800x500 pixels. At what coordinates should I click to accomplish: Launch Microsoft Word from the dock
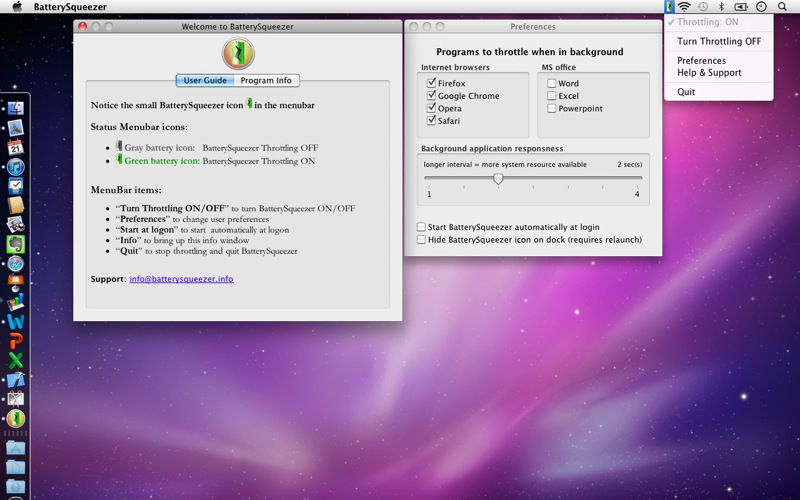coord(16,322)
